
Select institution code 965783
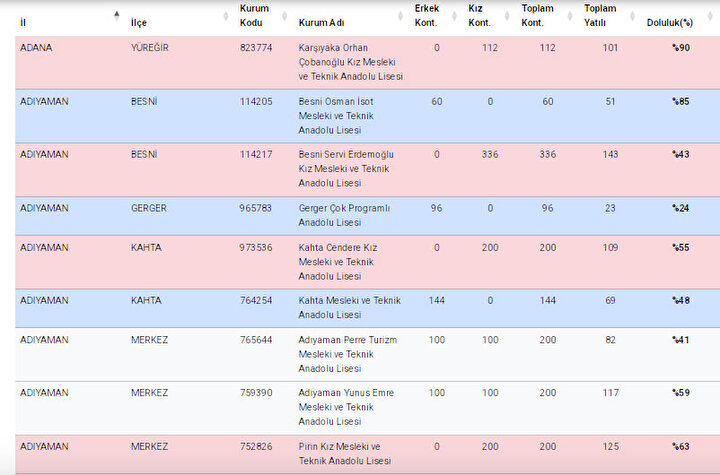point(256,208)
